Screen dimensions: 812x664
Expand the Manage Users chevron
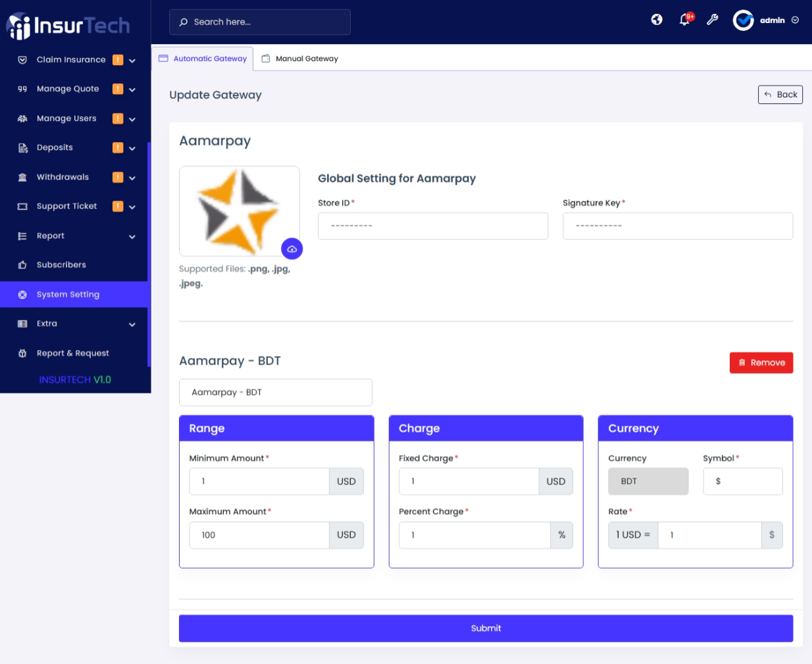[132, 119]
